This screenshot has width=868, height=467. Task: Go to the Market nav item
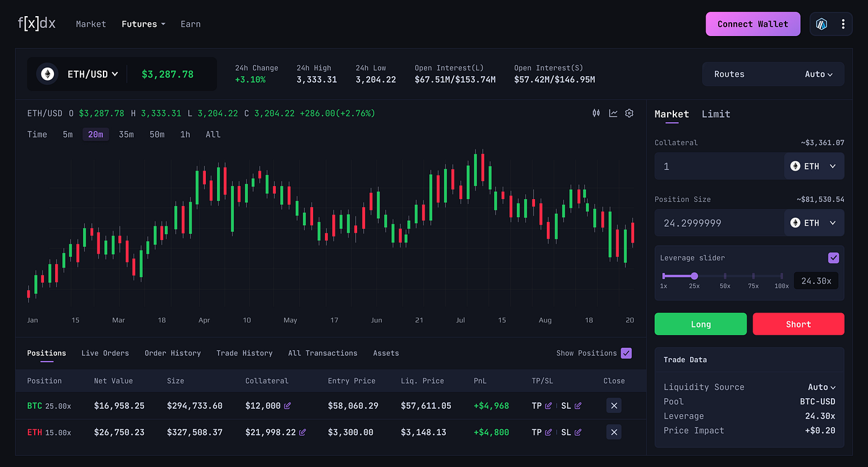[x=91, y=24]
